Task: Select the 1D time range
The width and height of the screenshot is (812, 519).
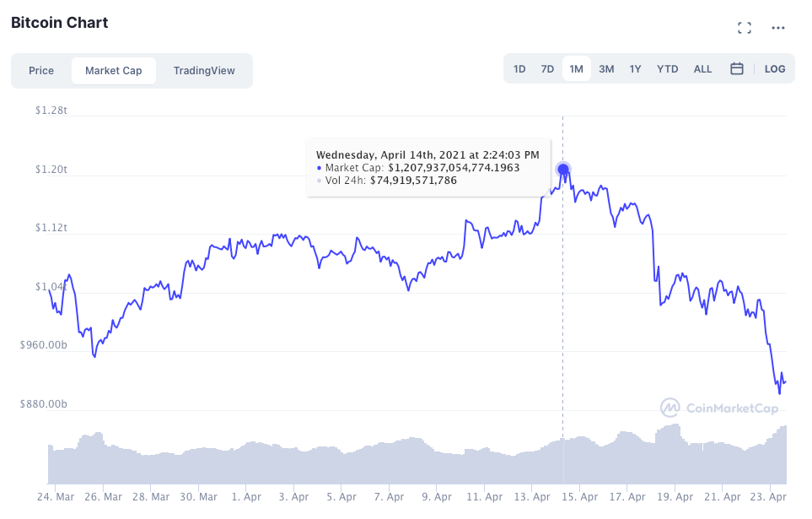Action: click(519, 68)
